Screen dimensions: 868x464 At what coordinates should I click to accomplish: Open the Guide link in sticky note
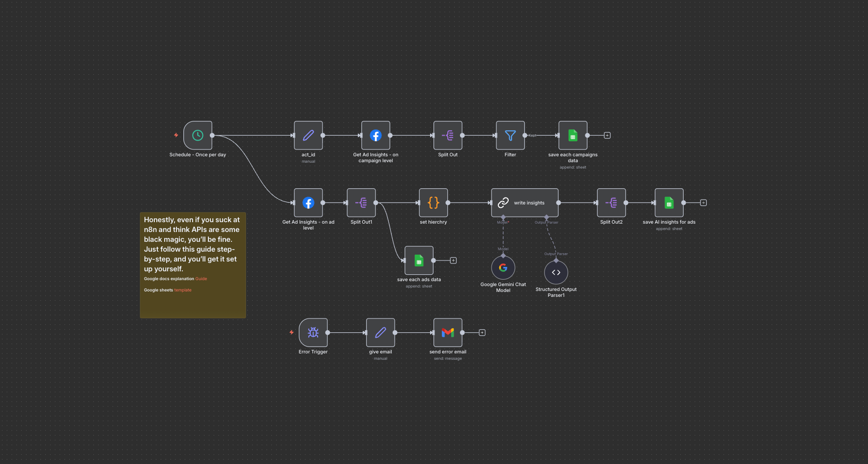click(x=201, y=279)
